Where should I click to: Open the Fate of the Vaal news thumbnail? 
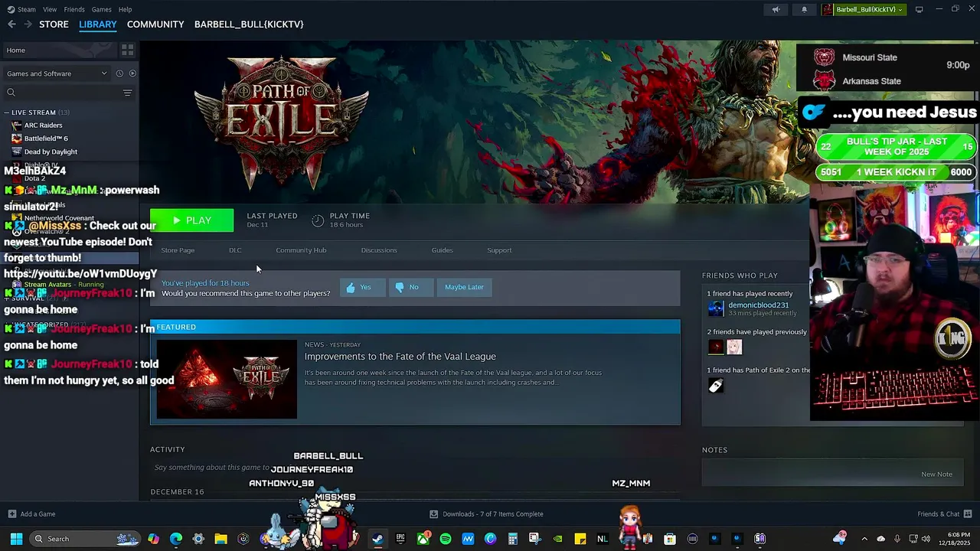[x=227, y=379]
